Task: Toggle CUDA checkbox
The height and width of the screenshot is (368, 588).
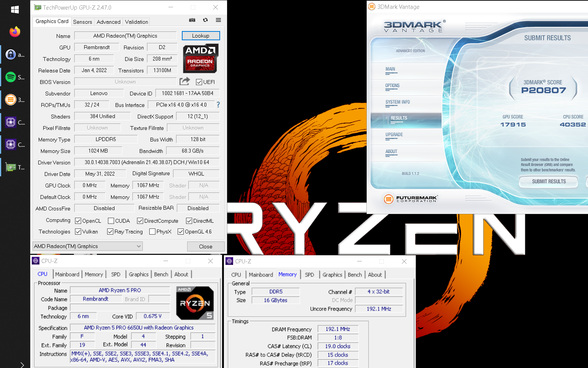Action: [x=111, y=221]
